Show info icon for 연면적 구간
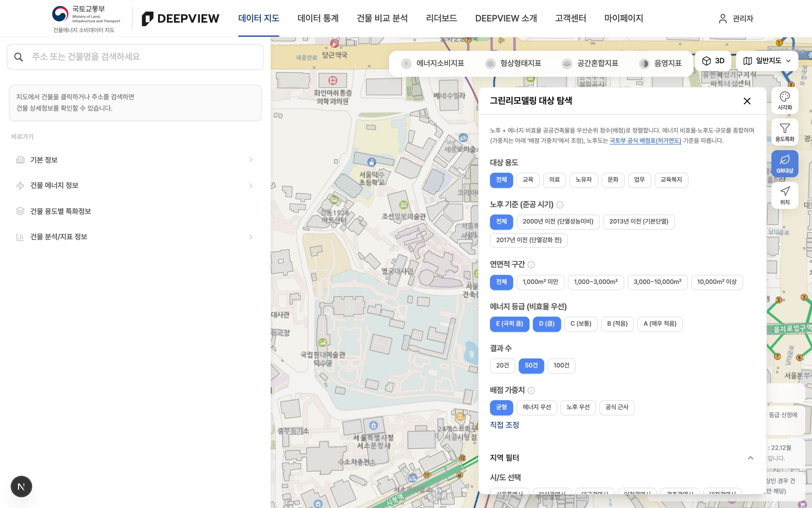 [x=531, y=265]
